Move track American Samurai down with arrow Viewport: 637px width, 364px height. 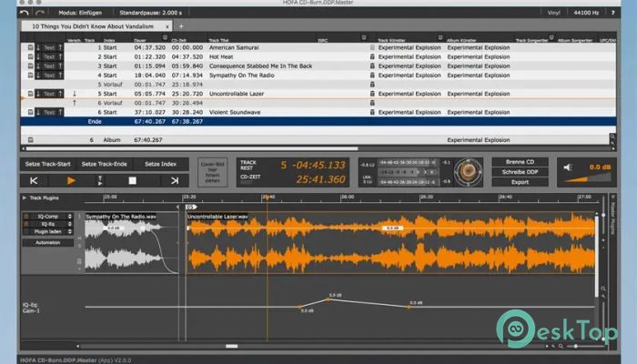pos(38,47)
